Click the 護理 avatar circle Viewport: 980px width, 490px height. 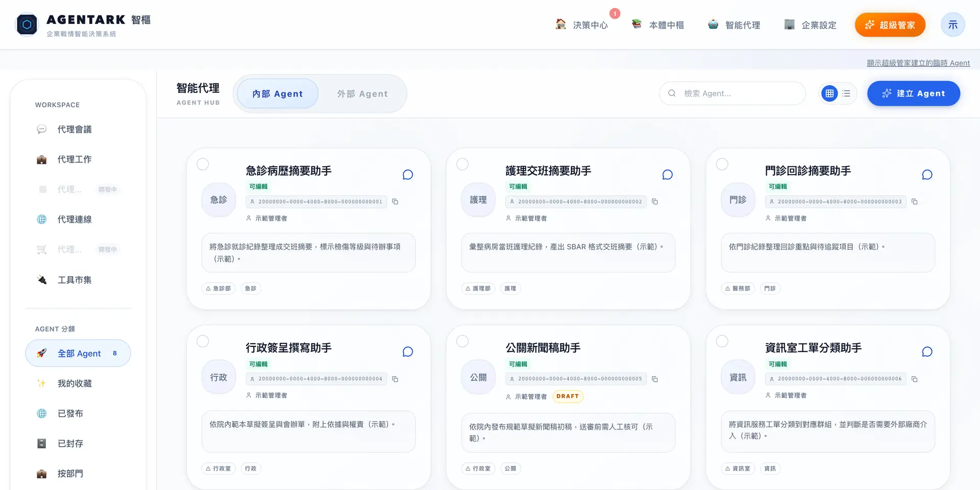pos(478,200)
